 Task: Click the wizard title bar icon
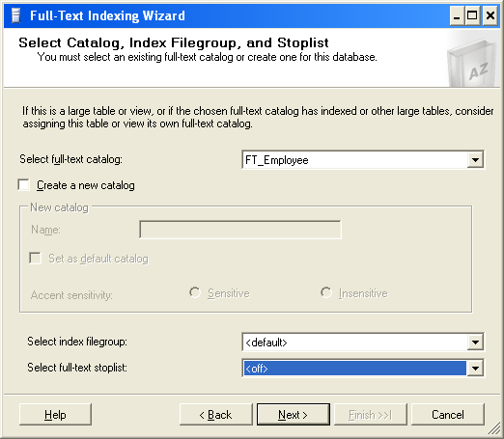(x=15, y=15)
